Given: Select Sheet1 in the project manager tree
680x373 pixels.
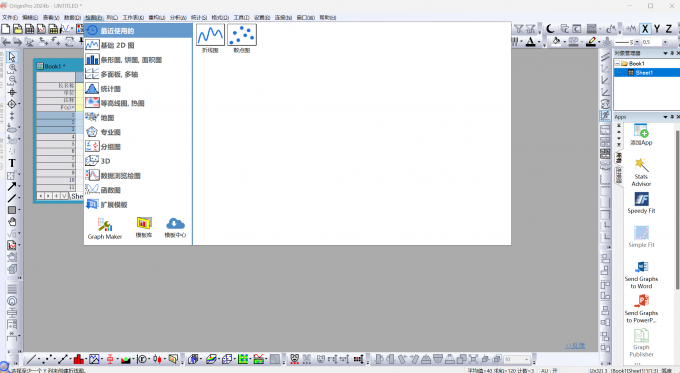Looking at the screenshot, I should (x=644, y=73).
